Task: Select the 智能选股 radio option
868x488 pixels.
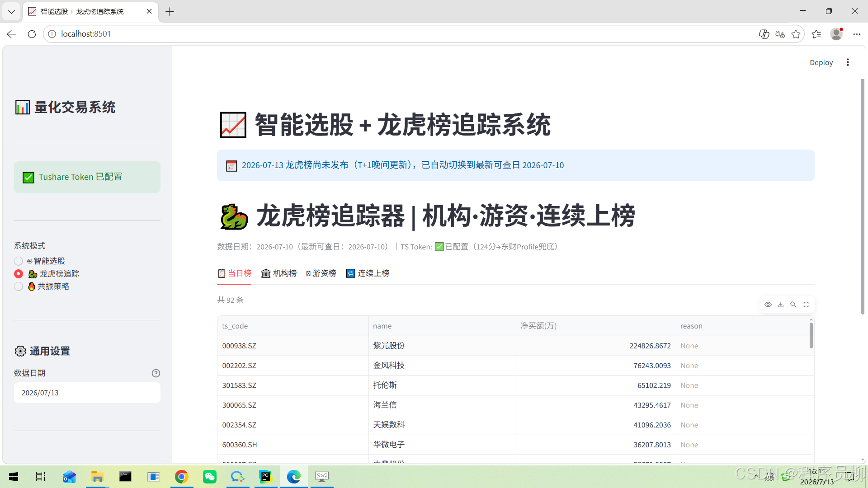Action: coord(40,261)
